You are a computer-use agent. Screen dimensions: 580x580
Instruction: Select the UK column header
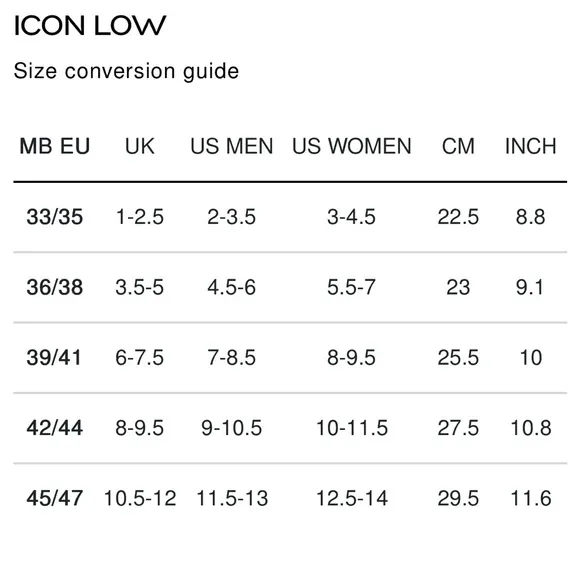[139, 146]
